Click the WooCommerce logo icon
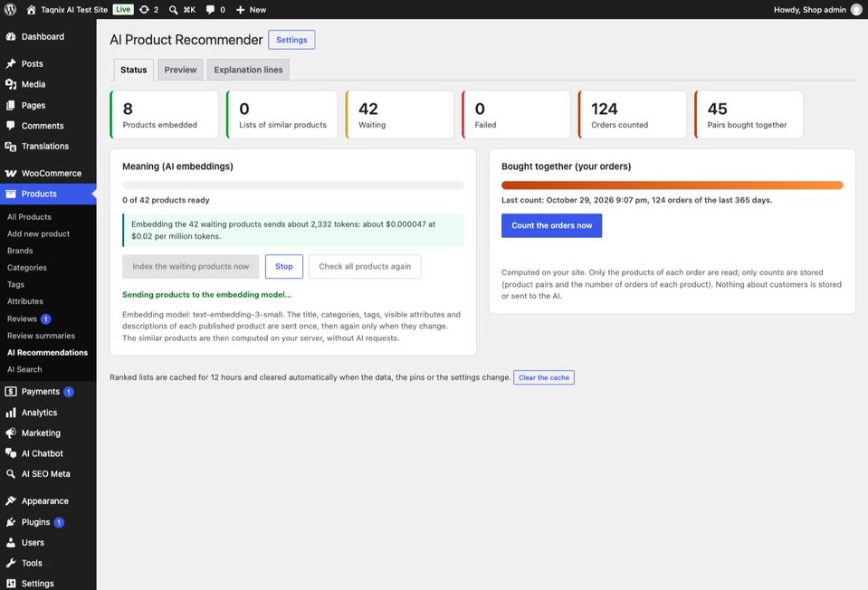The width and height of the screenshot is (868, 590). coord(11,173)
